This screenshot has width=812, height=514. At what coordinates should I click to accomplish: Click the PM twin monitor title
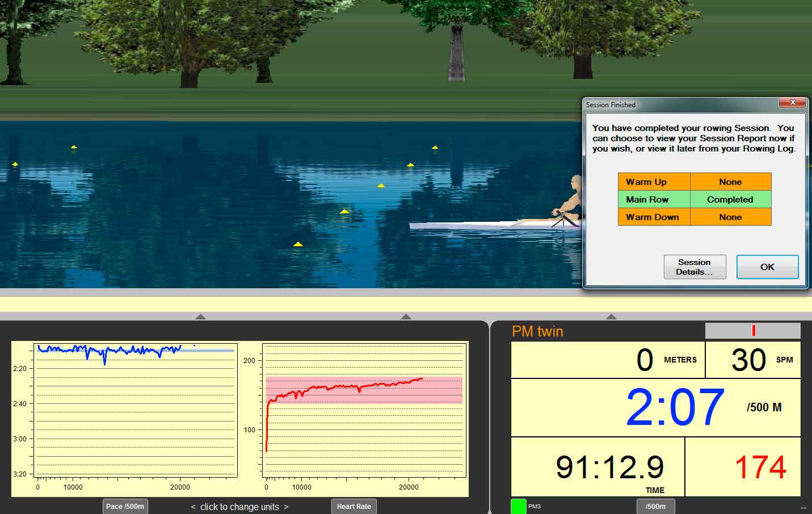click(537, 331)
